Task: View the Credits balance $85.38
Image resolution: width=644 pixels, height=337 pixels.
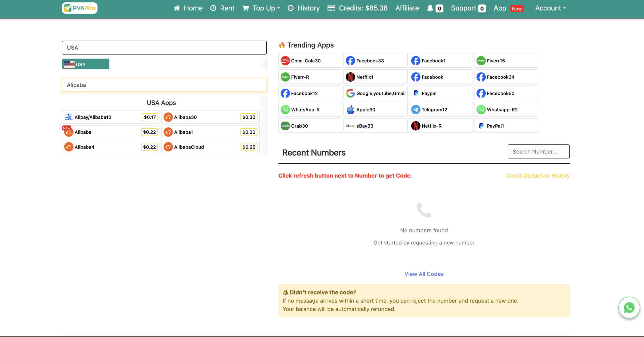Action: pyautogui.click(x=357, y=8)
